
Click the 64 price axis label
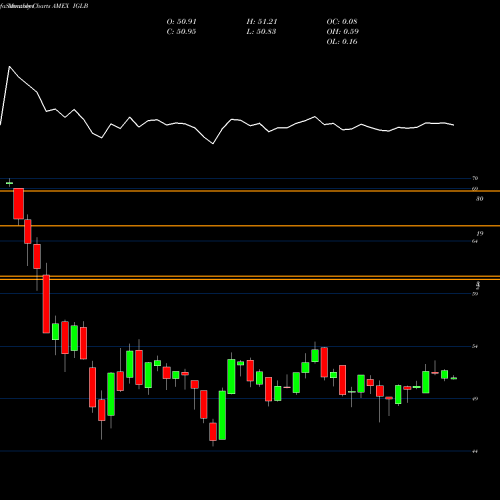pyautogui.click(x=475, y=241)
